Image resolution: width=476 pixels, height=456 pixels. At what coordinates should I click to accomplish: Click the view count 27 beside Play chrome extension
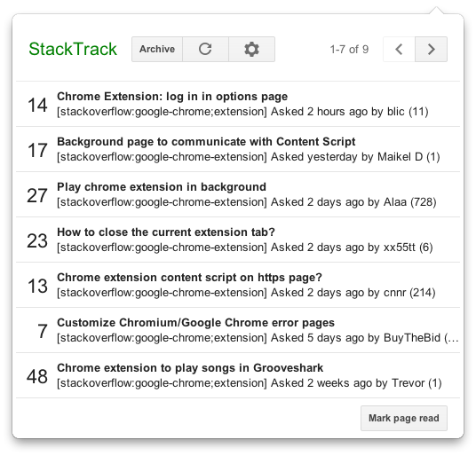[x=37, y=195]
